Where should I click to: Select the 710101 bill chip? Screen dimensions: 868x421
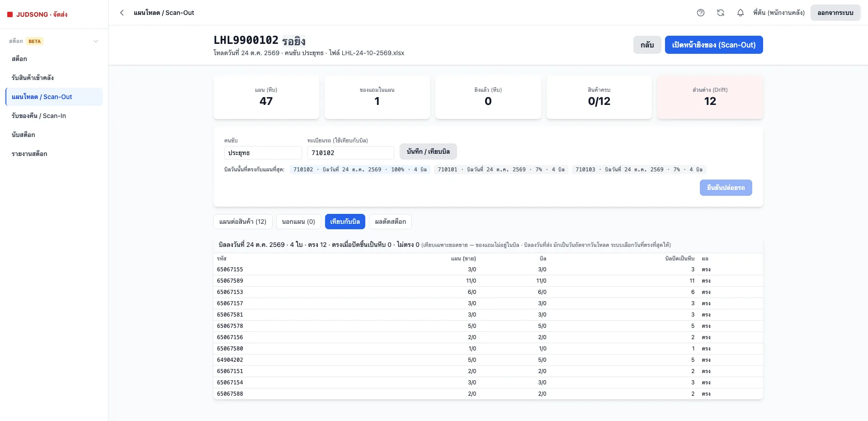pos(501,170)
